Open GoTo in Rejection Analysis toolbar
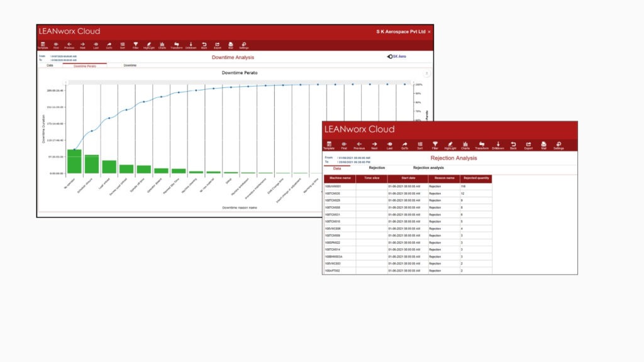The height and width of the screenshot is (362, 644). pos(404,145)
